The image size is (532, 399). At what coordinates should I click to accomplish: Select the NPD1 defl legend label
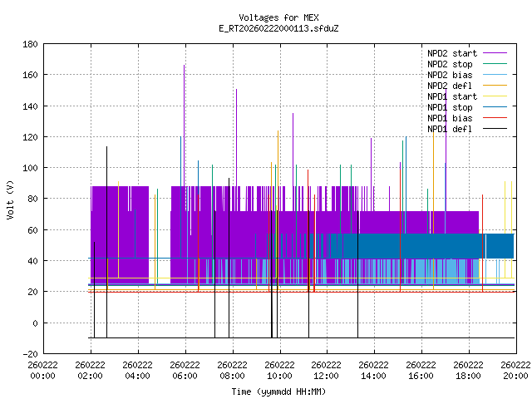coord(450,128)
